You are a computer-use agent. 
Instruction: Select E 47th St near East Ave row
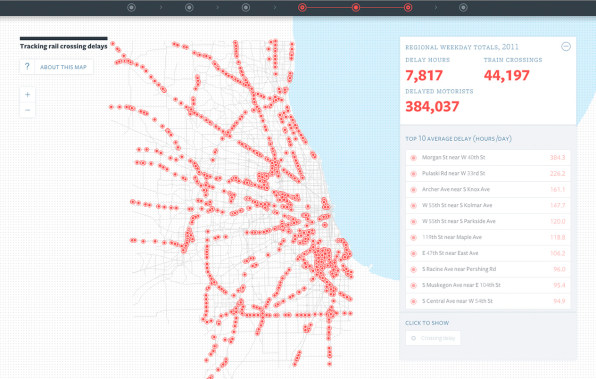pos(488,253)
